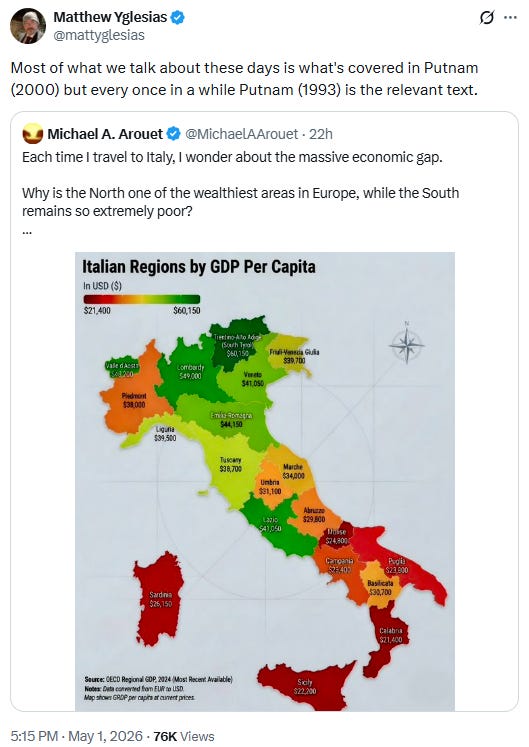529x747 pixels.
Task: Open Matthew Yglesias display name
Action: pyautogui.click(x=110, y=17)
